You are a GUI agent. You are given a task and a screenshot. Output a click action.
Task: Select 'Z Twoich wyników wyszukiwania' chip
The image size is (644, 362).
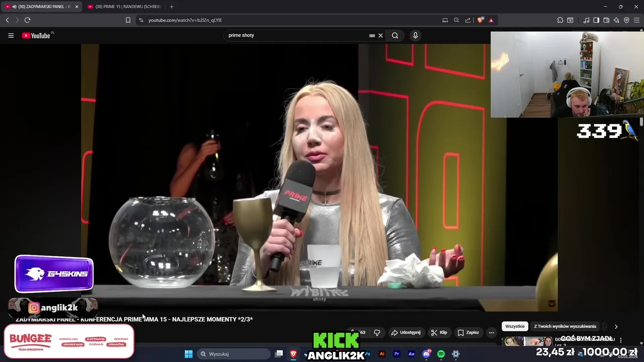(565, 326)
